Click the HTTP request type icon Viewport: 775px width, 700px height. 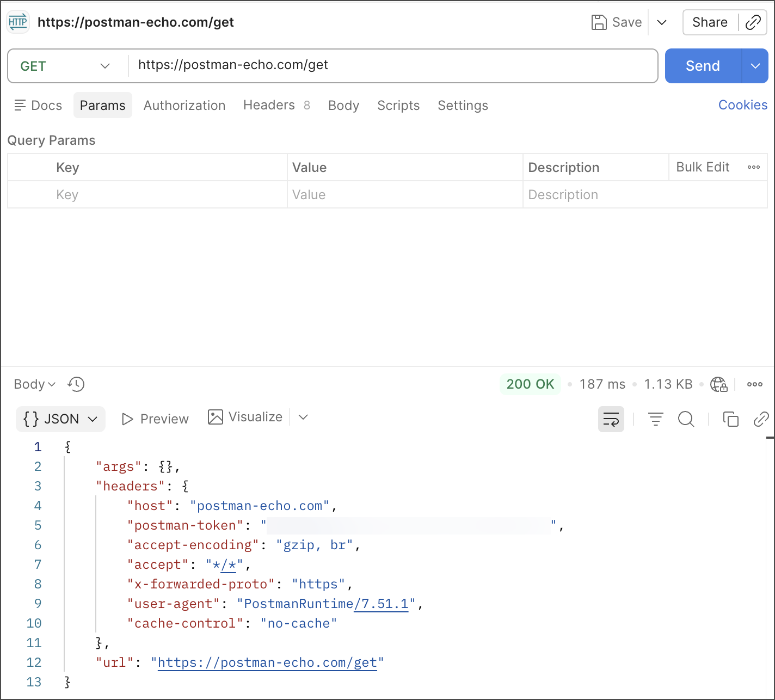click(x=18, y=22)
